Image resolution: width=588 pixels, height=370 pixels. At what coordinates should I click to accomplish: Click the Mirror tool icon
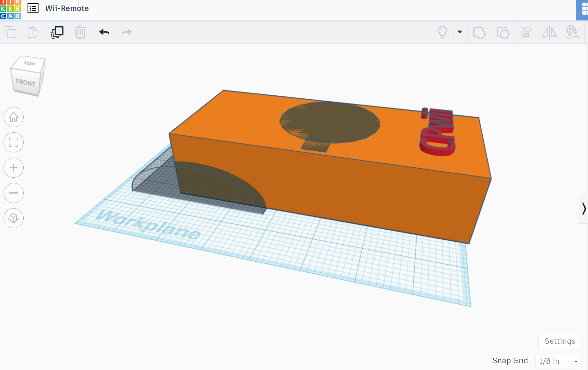coord(549,32)
